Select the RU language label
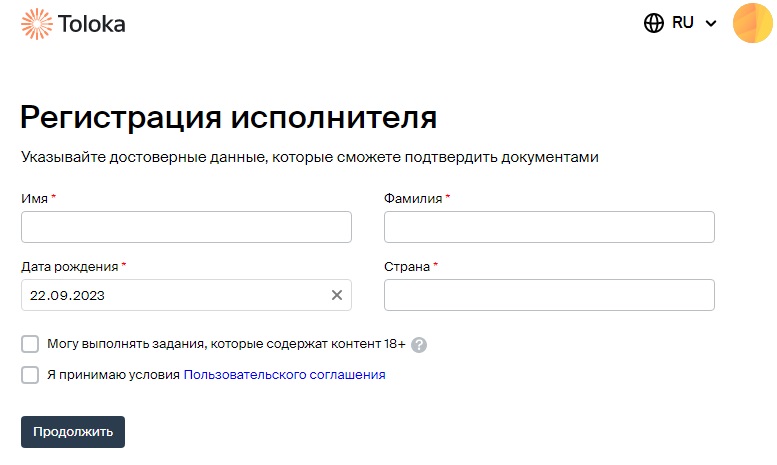The width and height of the screenshot is (777, 465). click(683, 23)
